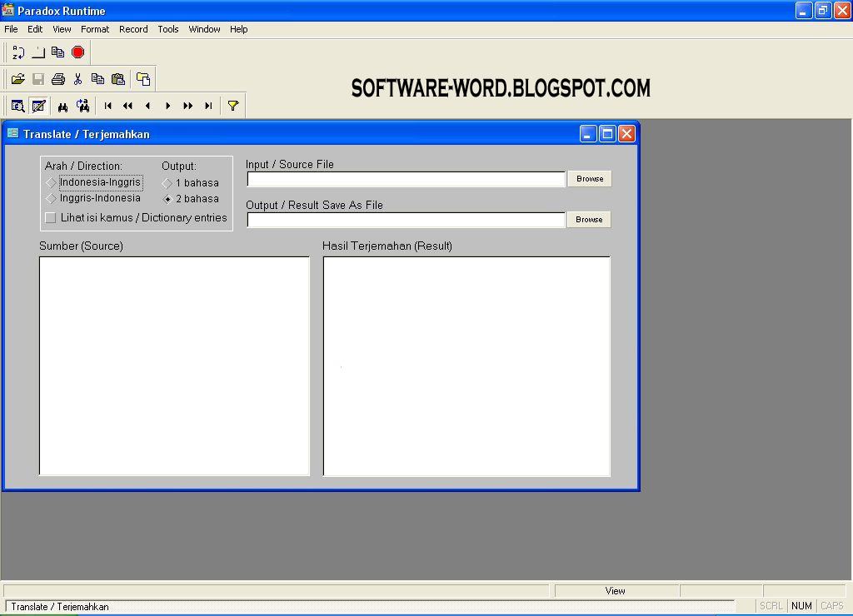The height and width of the screenshot is (616, 853).
Task: Click the CAPS status indicator
Action: click(x=832, y=606)
